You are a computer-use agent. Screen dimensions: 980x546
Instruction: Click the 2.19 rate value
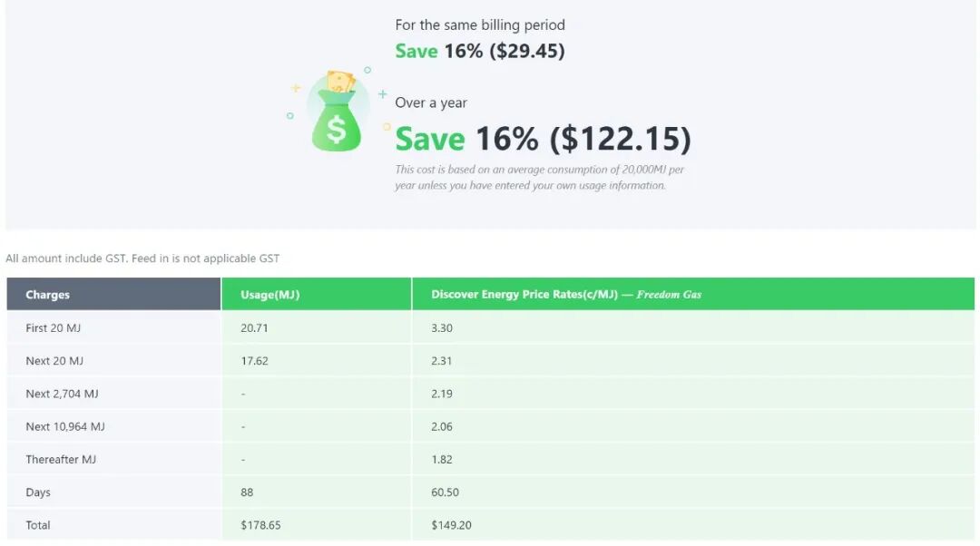point(442,395)
